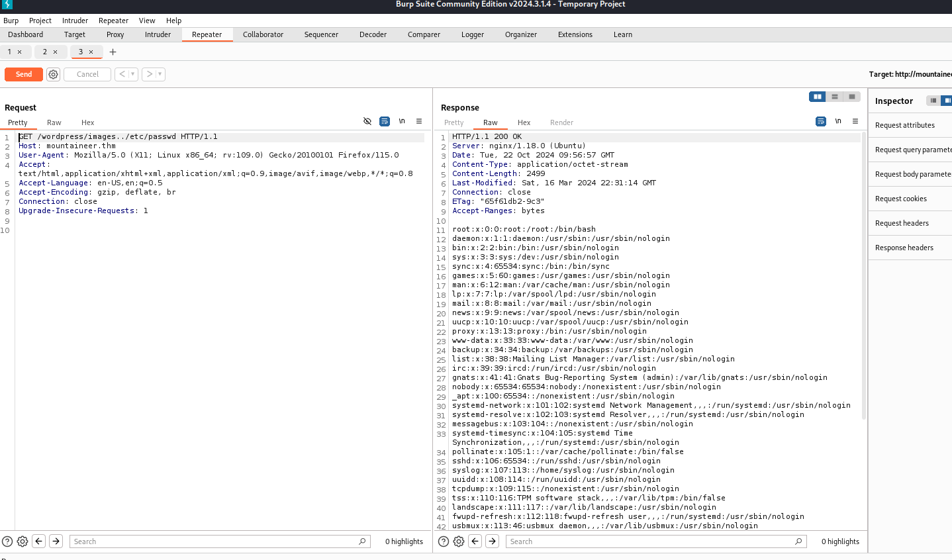
Task: Open Response search settings gear
Action: point(459,541)
